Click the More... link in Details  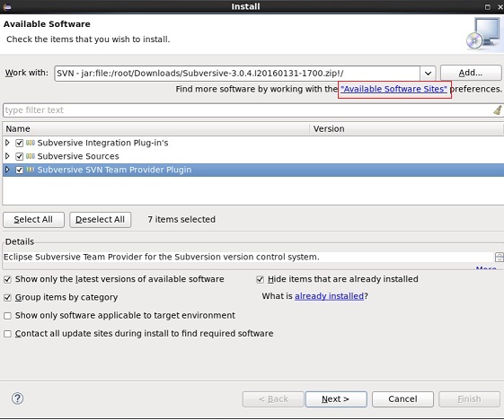point(486,267)
